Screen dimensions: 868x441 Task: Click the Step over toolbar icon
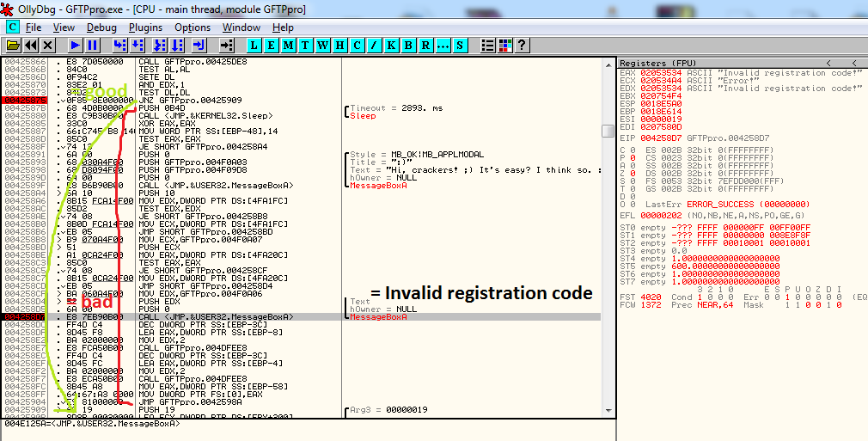[137, 45]
